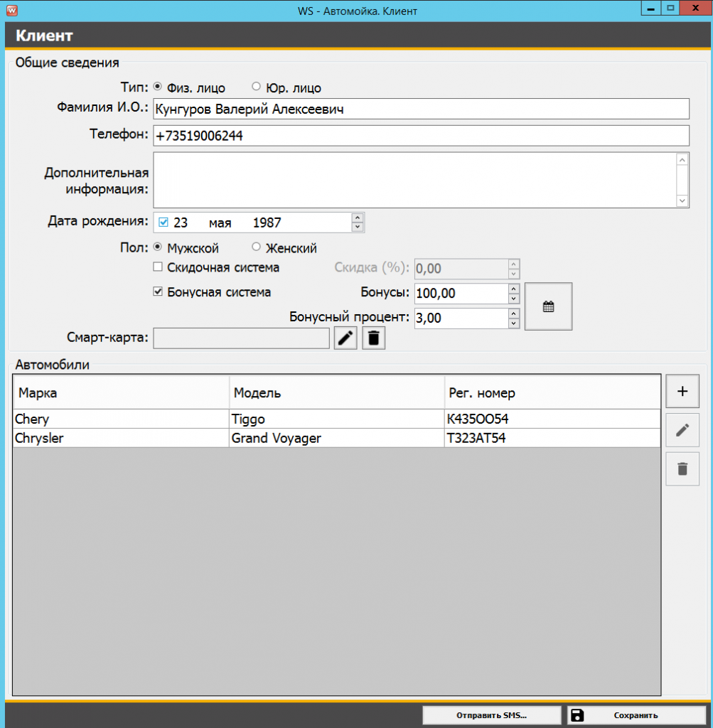Image resolution: width=713 pixels, height=728 pixels.
Task: Decrease Бонусы value with down arrow
Action: click(x=513, y=299)
